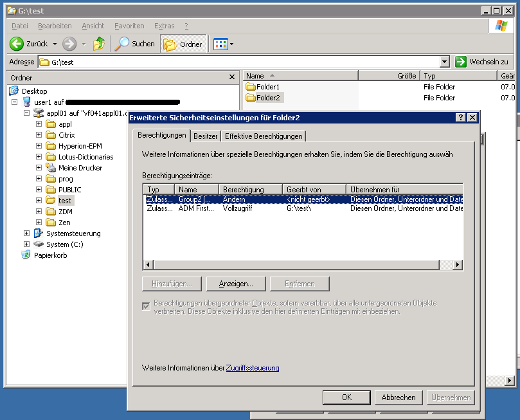
Task: Expand the prog folder node
Action: click(x=39, y=178)
